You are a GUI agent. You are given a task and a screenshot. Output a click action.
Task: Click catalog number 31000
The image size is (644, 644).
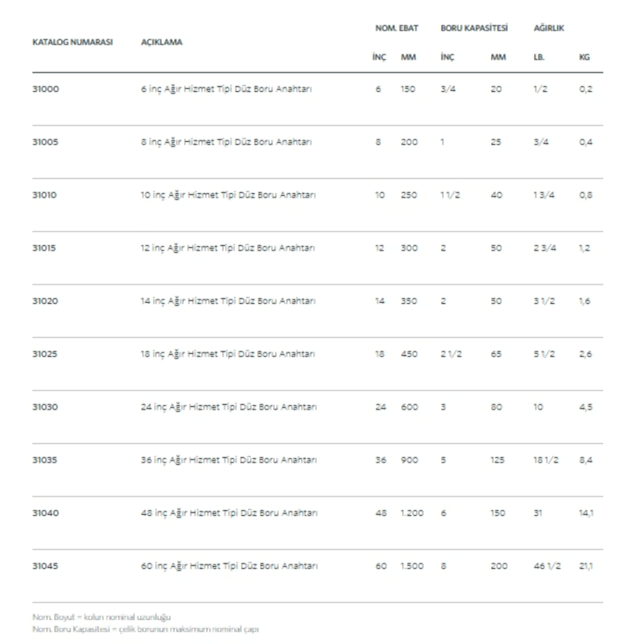(46, 89)
